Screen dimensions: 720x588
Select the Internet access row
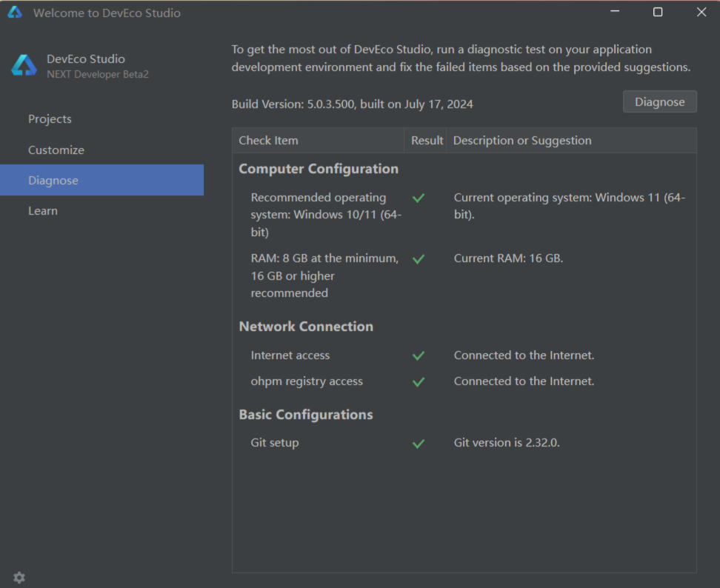(464, 355)
